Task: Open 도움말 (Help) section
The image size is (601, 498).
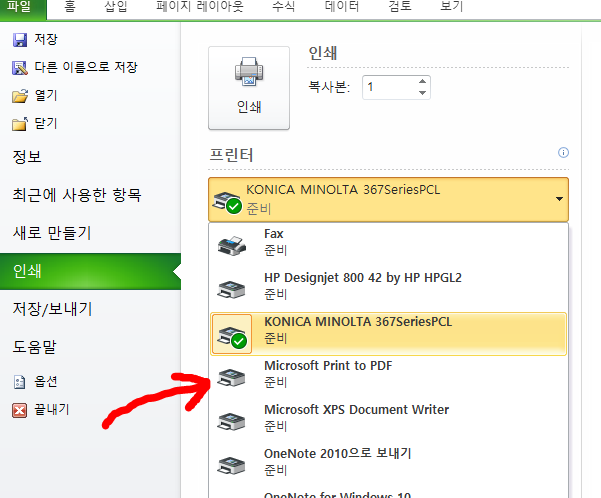Action: coord(34,347)
